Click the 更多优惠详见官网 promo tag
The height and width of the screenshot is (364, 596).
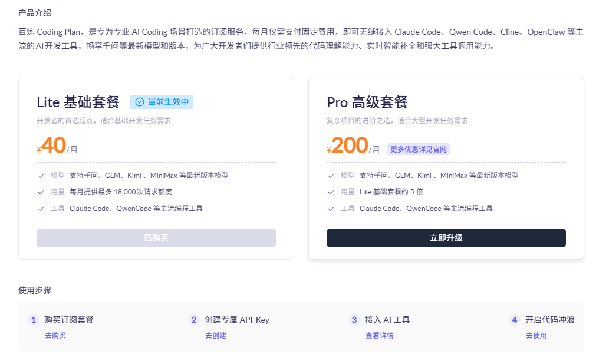click(x=418, y=149)
